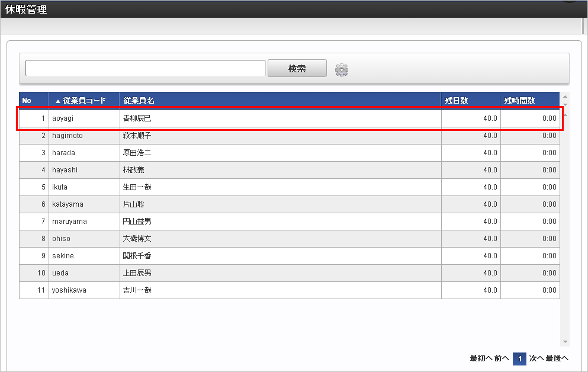Click employee name 生田一哉
Screen dimensions: 588x372
click(137, 187)
